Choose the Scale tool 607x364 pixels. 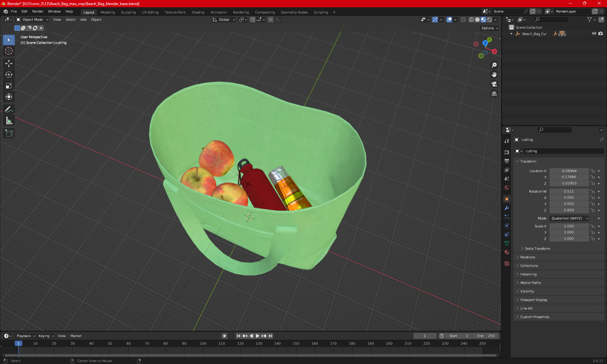pos(9,86)
